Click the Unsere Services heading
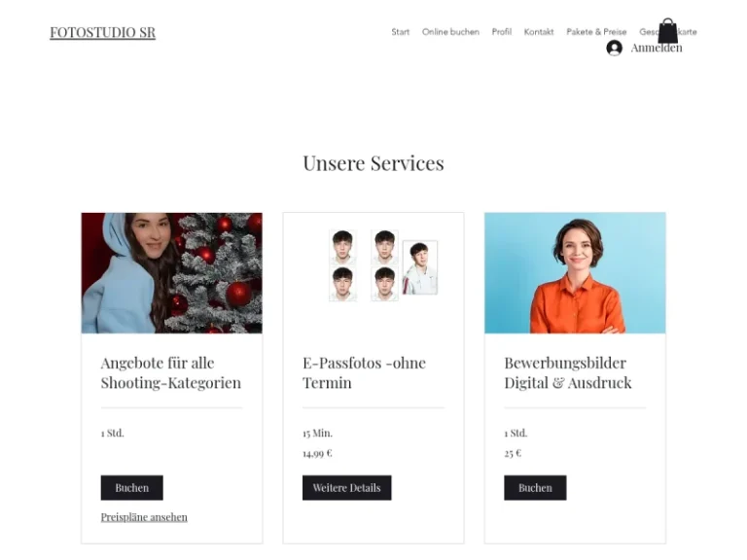The image size is (747, 560). pyautogui.click(x=373, y=163)
